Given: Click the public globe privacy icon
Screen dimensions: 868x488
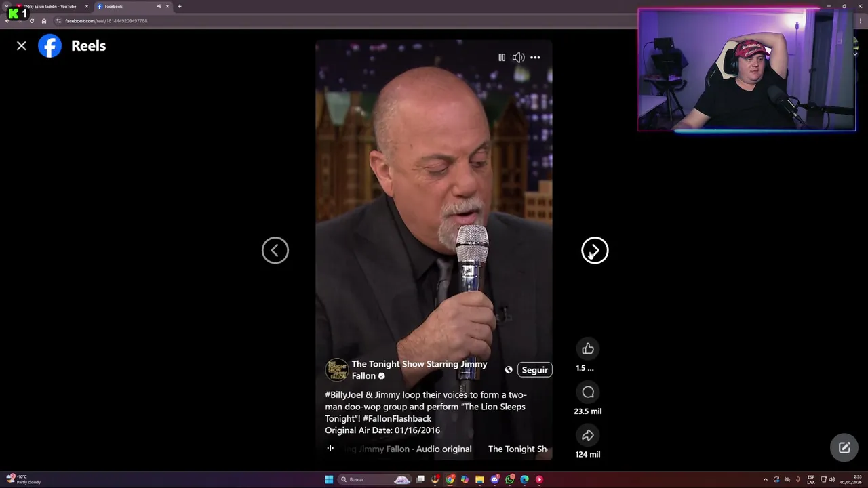Looking at the screenshot, I should (509, 369).
